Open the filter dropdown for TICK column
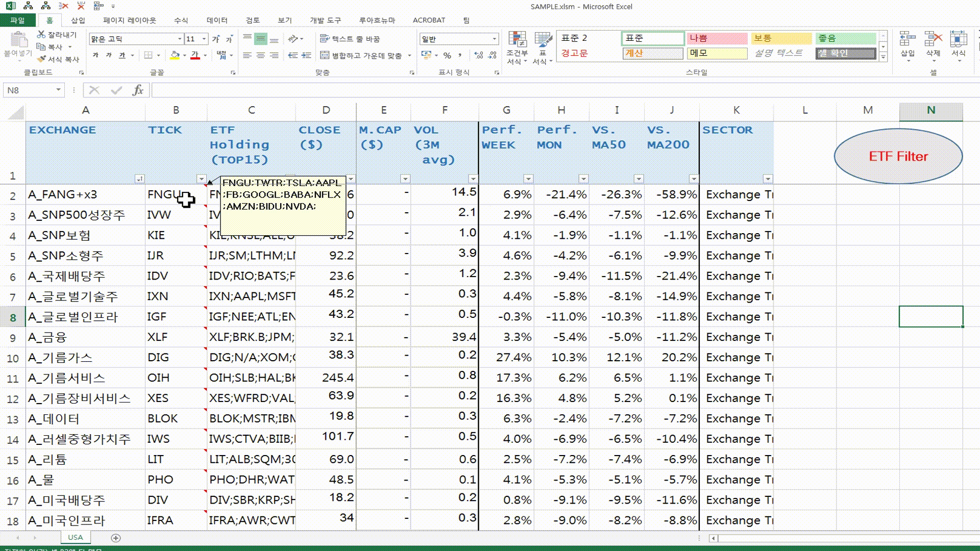Image resolution: width=980 pixels, height=551 pixels. pos(202,179)
